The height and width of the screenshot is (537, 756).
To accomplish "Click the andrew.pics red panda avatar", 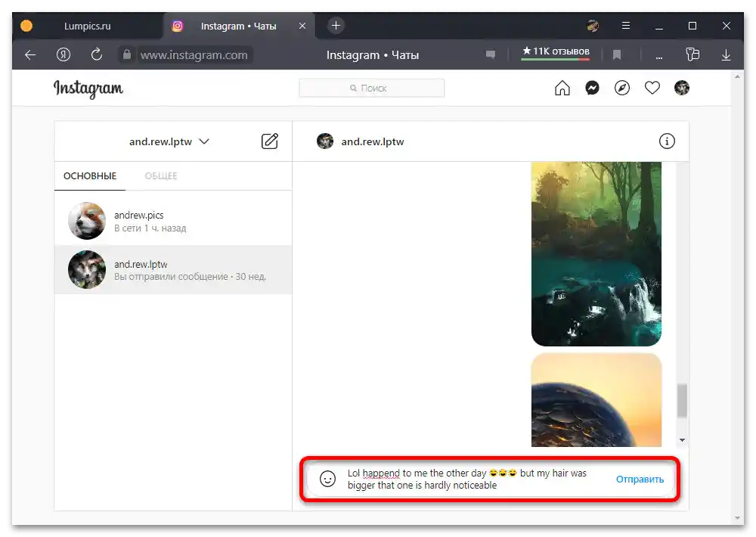I will click(x=87, y=221).
